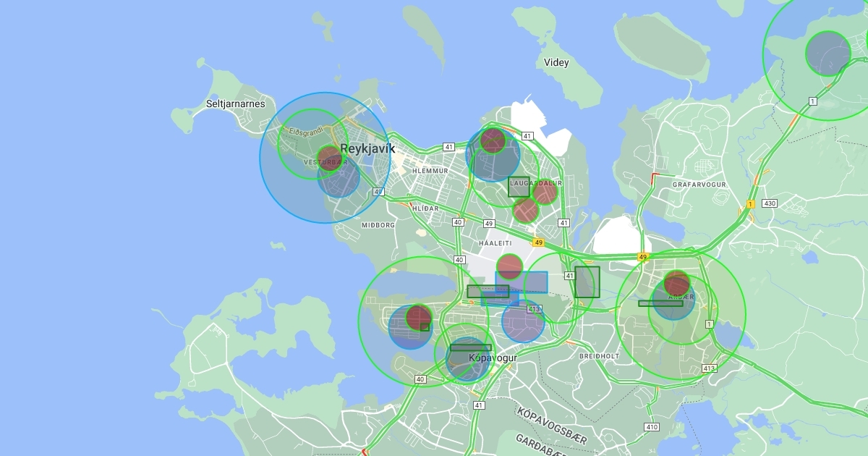Click the Reykjavík city label
This screenshot has height=456, width=868.
pyautogui.click(x=367, y=148)
